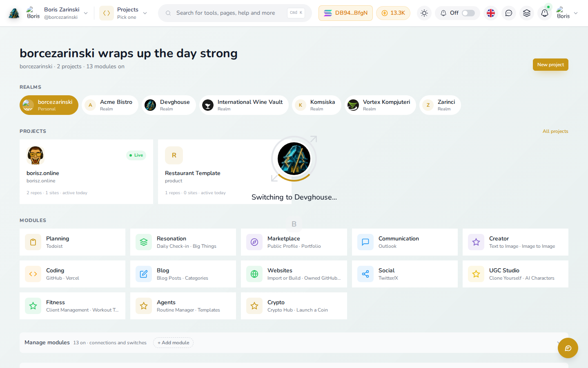Open the Coding module brackets icon
Image resolution: width=588 pixels, height=368 pixels.
(x=33, y=274)
